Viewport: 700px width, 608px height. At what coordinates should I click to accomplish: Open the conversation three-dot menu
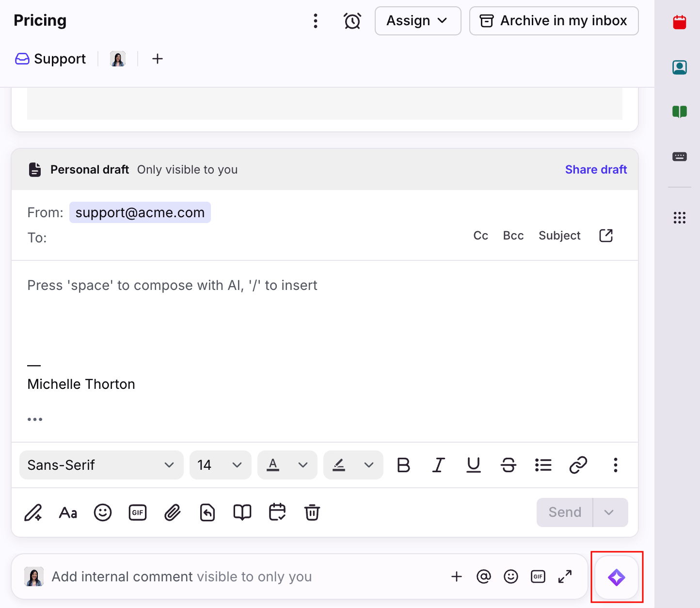coord(316,21)
